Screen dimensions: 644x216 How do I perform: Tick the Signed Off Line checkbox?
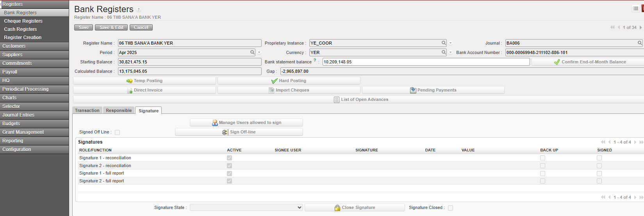click(x=117, y=132)
